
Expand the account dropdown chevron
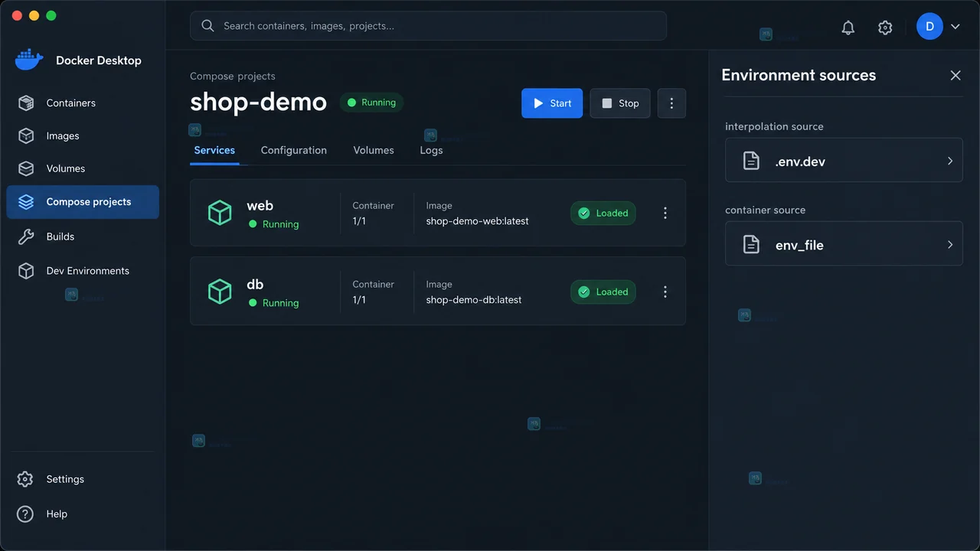tap(955, 27)
